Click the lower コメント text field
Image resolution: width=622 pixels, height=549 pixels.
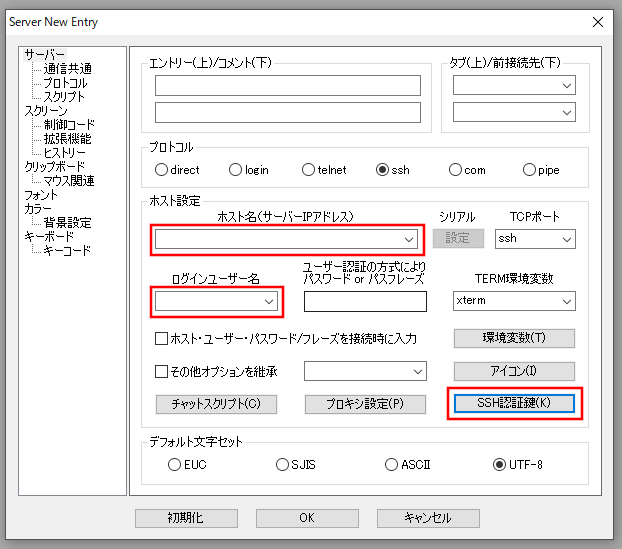point(288,113)
